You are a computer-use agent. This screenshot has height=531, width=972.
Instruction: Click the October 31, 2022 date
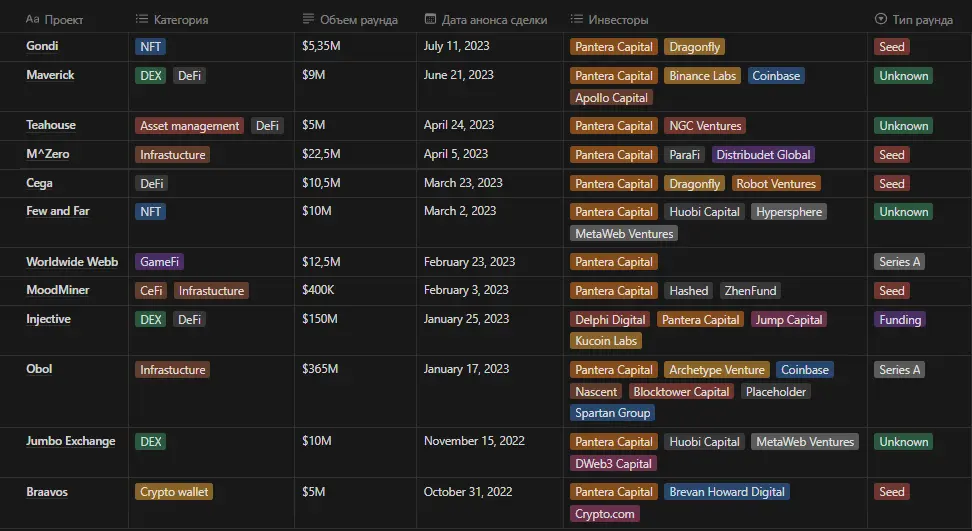click(468, 492)
